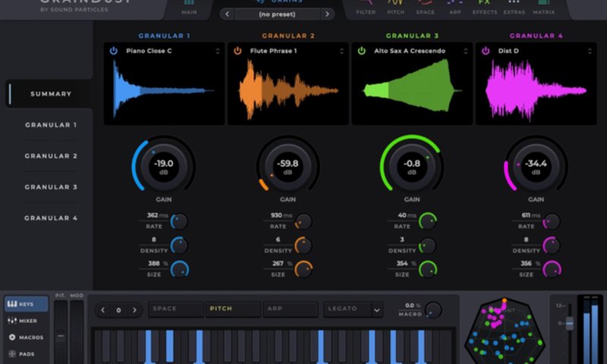Open the Arp section icon
Image resolution: width=607 pixels, height=364 pixels.
tap(454, 7)
